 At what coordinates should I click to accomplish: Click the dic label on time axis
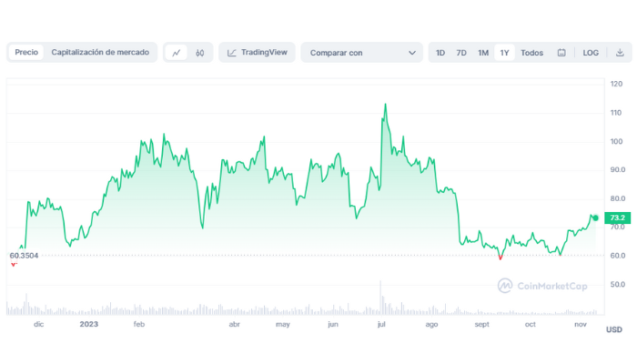pos(38,324)
